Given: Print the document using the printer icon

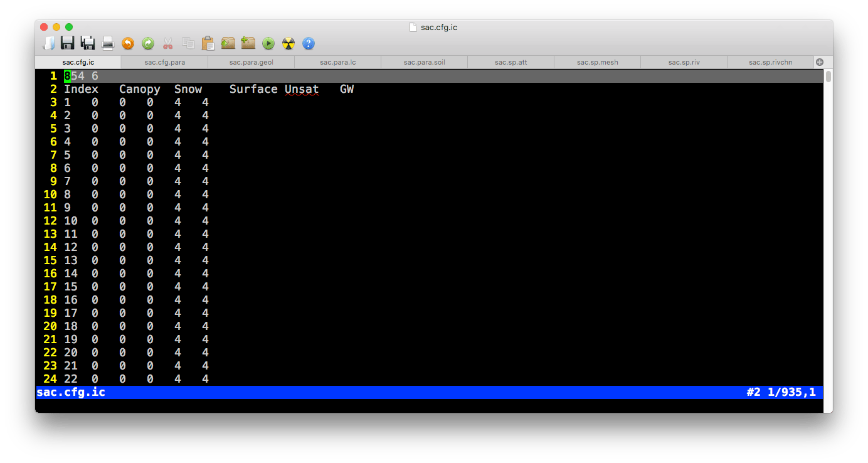Looking at the screenshot, I should point(108,43).
